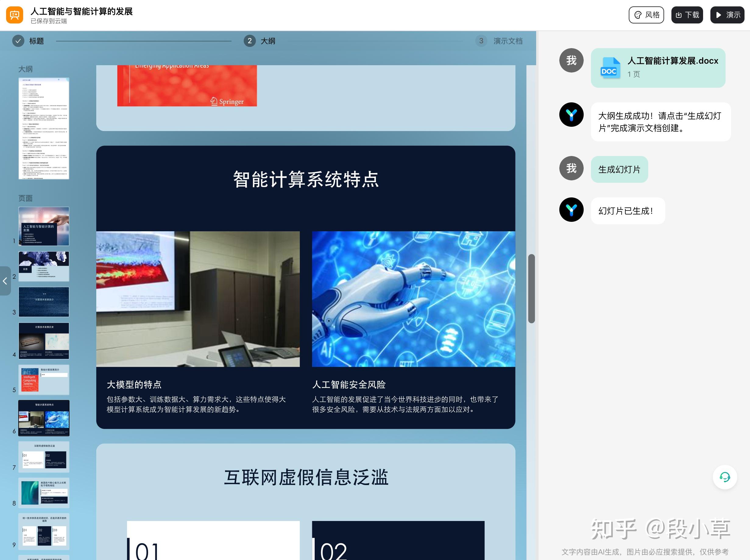Click the 下载 download button
The width and height of the screenshot is (750, 560).
coord(687,15)
